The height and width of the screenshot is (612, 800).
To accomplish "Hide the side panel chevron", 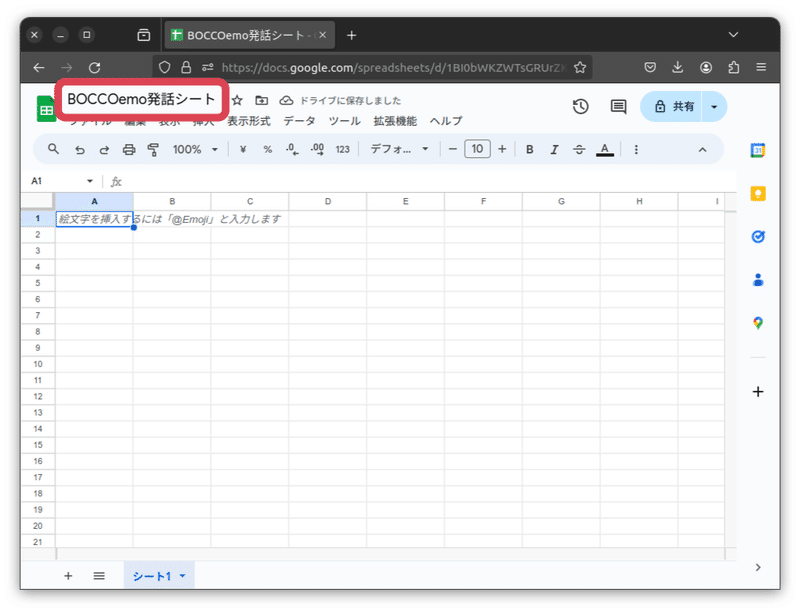I will click(758, 567).
